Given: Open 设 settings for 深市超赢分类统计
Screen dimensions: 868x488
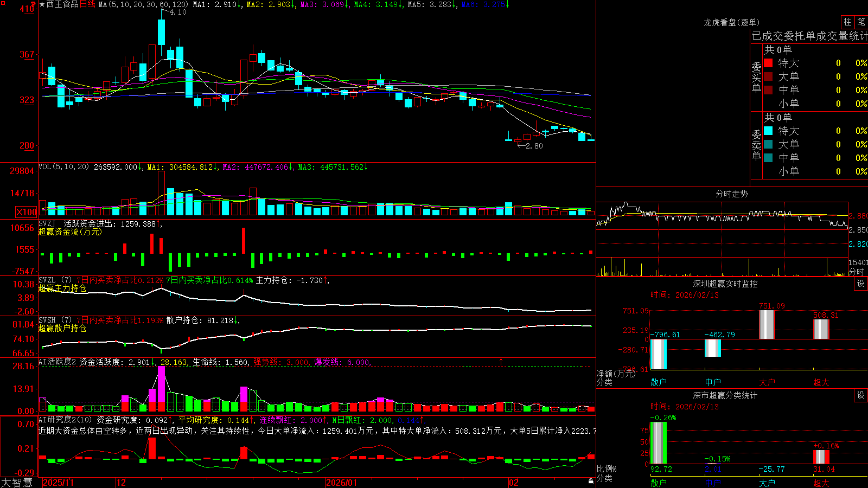Looking at the screenshot, I should pyautogui.click(x=861, y=395).
